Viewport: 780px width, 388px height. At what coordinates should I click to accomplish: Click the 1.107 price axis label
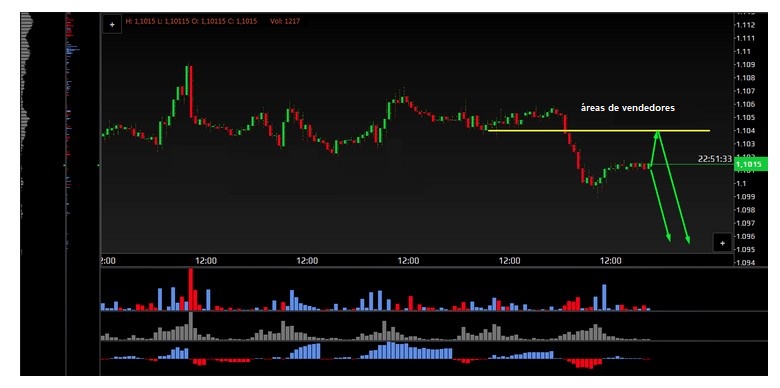(746, 91)
